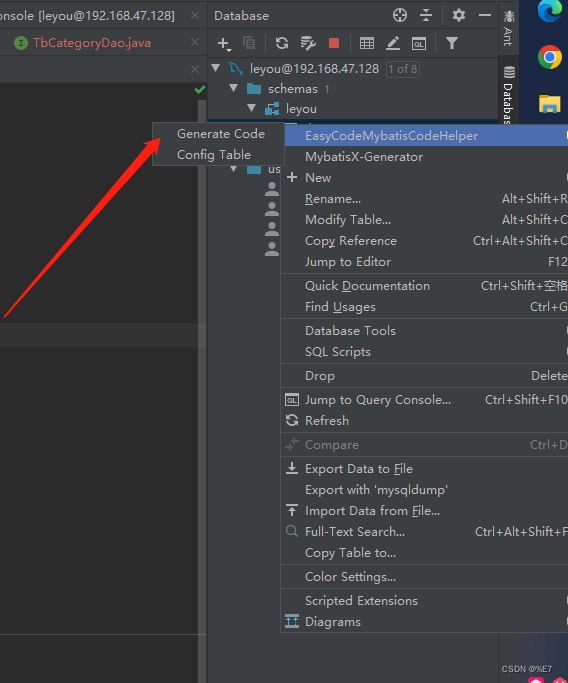Launch Google Chrome icon
This screenshot has height=683, width=568.
(x=549, y=57)
